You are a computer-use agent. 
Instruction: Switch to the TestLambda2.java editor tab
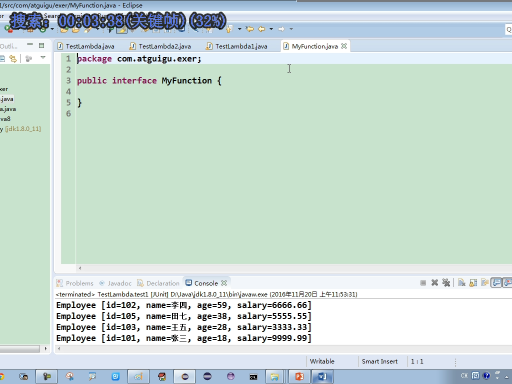(160, 46)
